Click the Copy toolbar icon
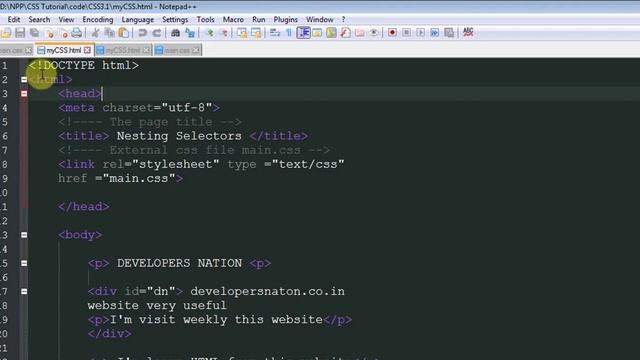640x360 pixels. [109, 33]
